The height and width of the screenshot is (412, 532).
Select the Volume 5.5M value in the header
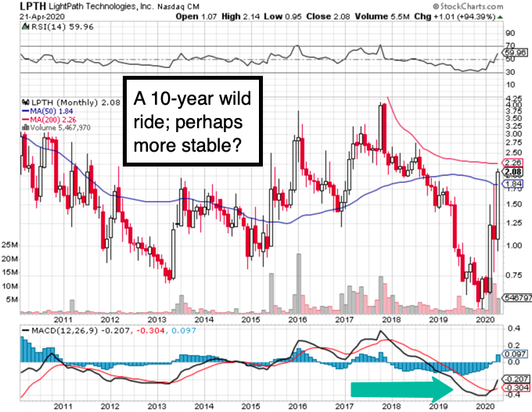coord(382,16)
